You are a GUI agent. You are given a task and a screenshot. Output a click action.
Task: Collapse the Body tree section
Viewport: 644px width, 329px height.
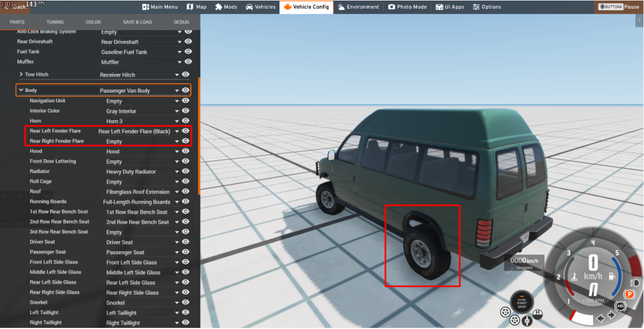(x=21, y=90)
